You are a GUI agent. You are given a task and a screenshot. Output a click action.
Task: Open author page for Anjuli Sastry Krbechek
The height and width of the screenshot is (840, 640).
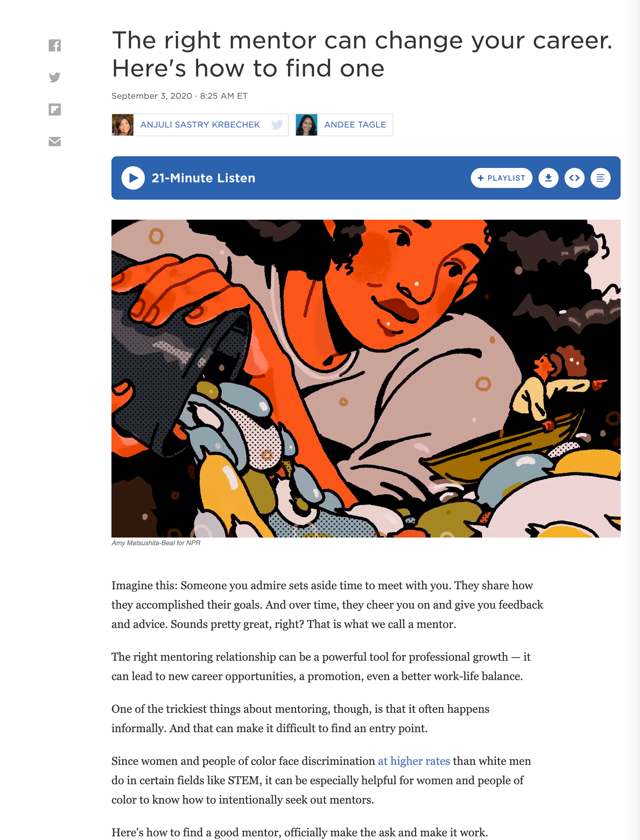pos(200,125)
